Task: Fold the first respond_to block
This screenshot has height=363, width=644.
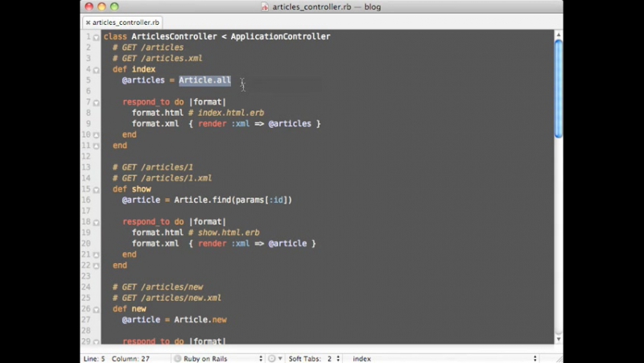Action: coord(96,103)
